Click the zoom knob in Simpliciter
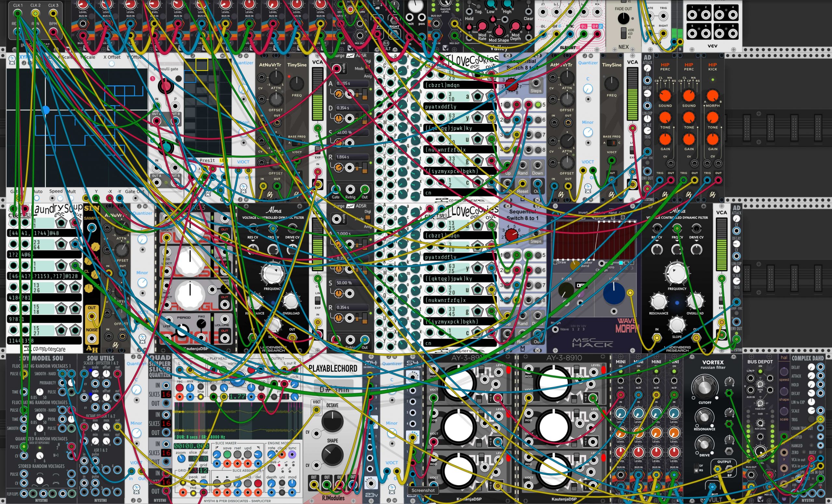This screenshot has height=504, width=832. click(181, 459)
